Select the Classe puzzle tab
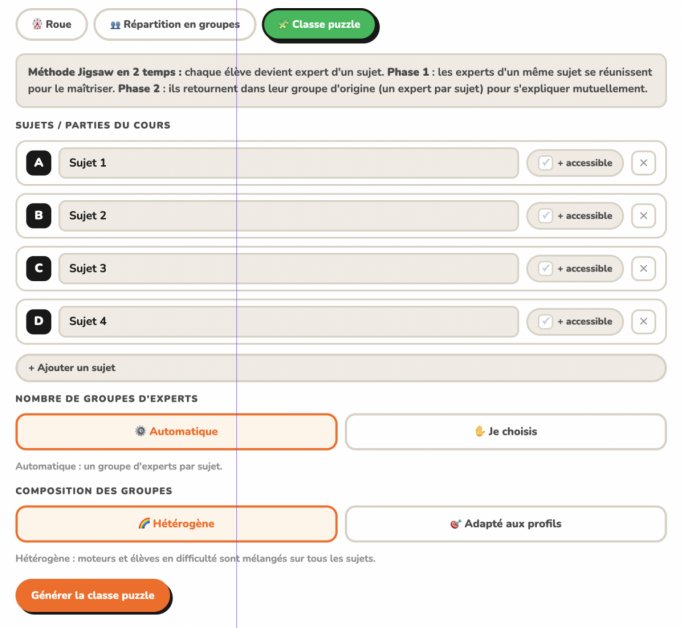The width and height of the screenshot is (684, 628). click(x=320, y=25)
